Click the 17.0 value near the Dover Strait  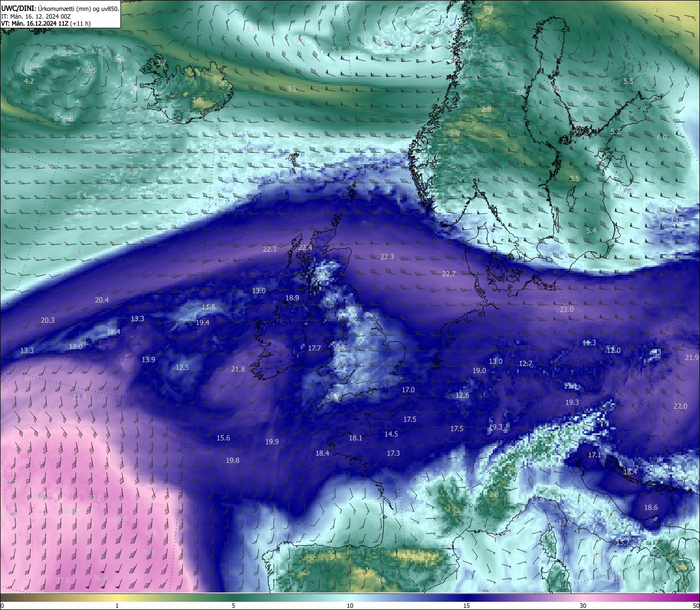(408, 390)
